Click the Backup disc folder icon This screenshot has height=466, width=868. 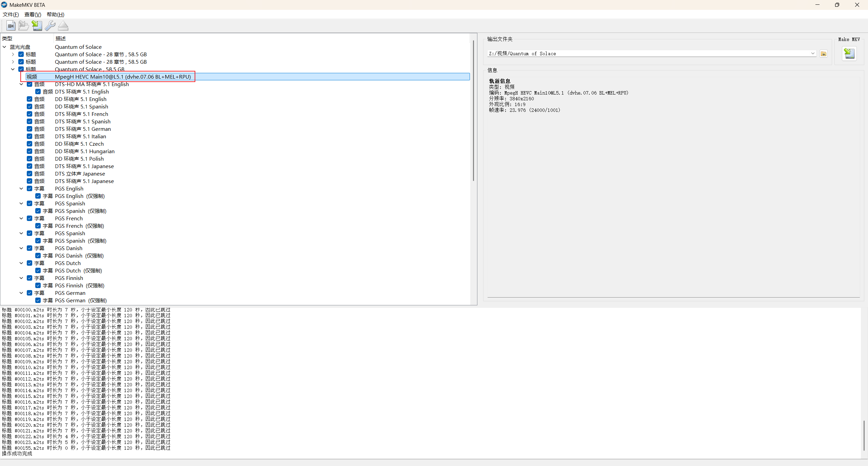(23, 26)
